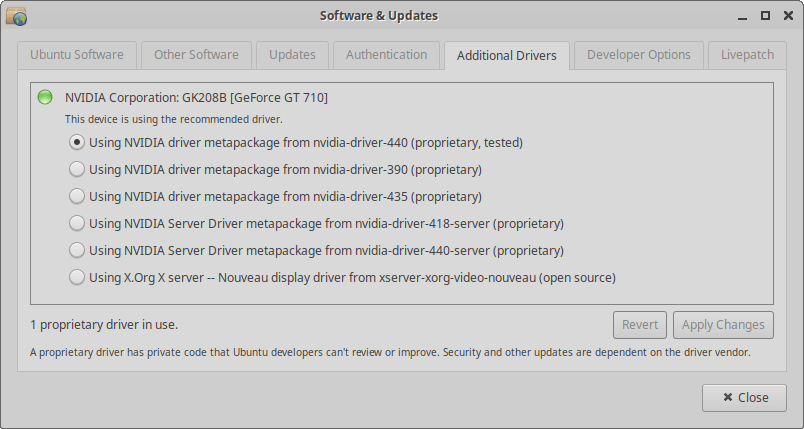The image size is (804, 429).
Task: Click the Close button at bottom
Action: click(745, 398)
